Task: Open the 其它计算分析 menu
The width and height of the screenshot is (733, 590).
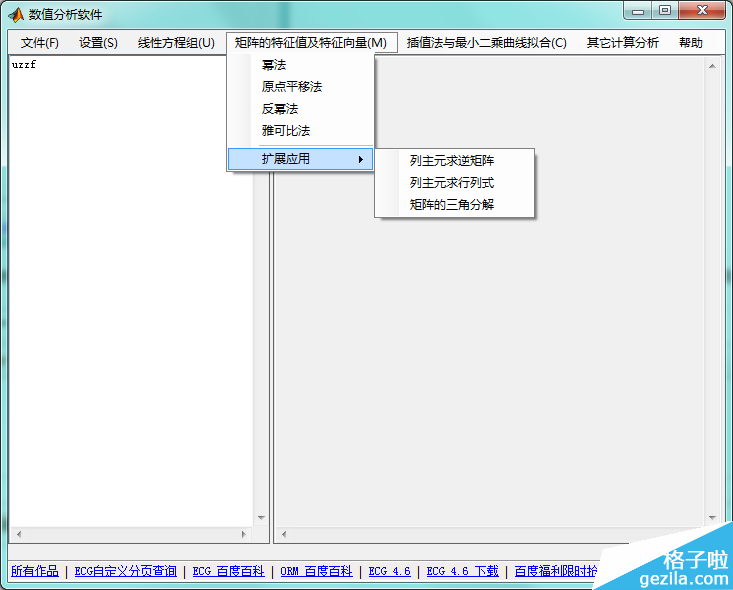Action: pyautogui.click(x=622, y=43)
